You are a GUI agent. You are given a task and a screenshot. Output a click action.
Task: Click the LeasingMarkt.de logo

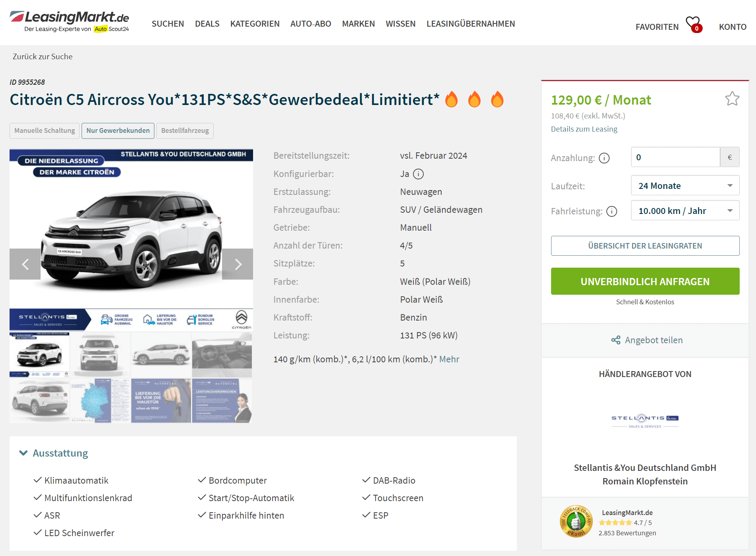(70, 21)
